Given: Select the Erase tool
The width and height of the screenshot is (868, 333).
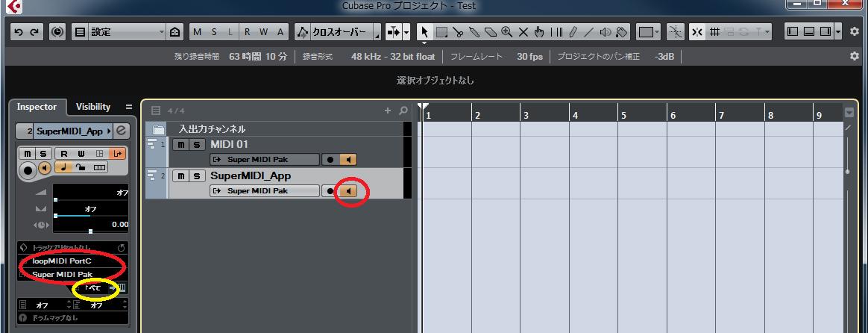Looking at the screenshot, I should (x=491, y=32).
